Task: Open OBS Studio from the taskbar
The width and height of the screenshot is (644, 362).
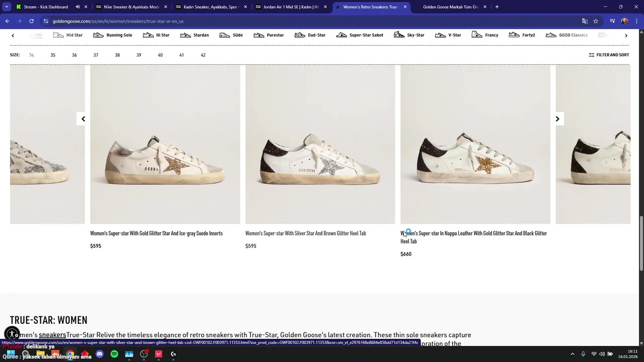Action: 144,354
